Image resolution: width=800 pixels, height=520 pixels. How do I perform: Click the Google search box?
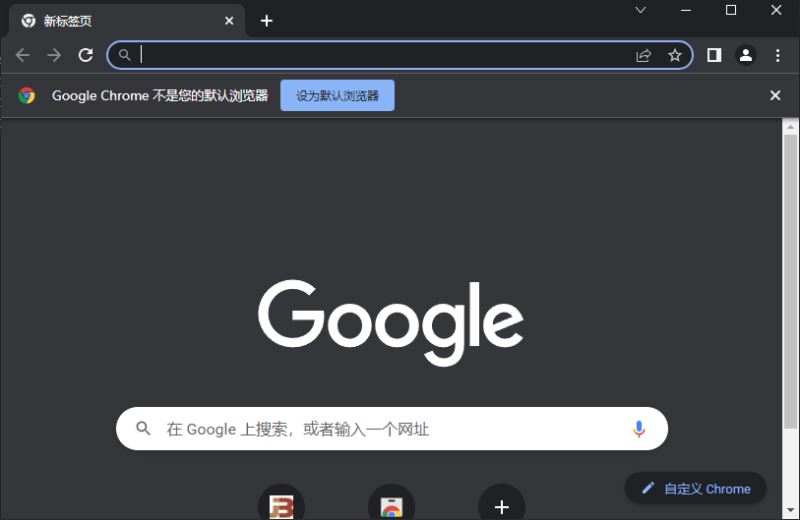[392, 429]
